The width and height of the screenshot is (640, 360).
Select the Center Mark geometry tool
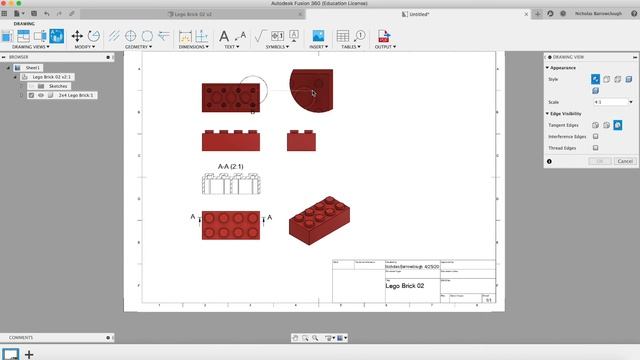131,36
